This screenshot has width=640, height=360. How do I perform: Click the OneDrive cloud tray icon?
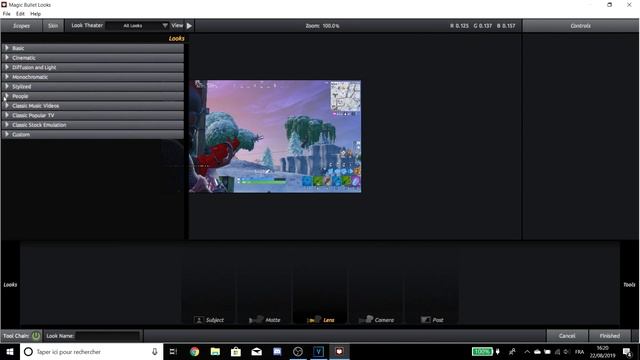538,352
